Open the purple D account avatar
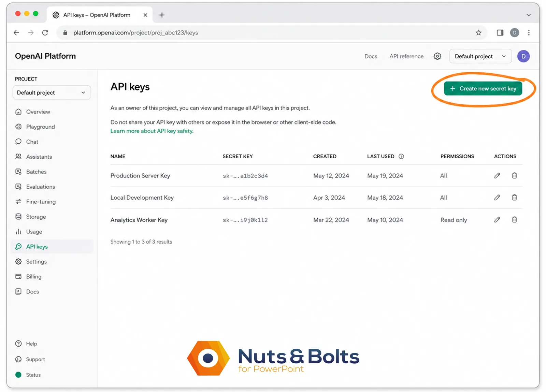This screenshot has width=546, height=392. coord(523,56)
